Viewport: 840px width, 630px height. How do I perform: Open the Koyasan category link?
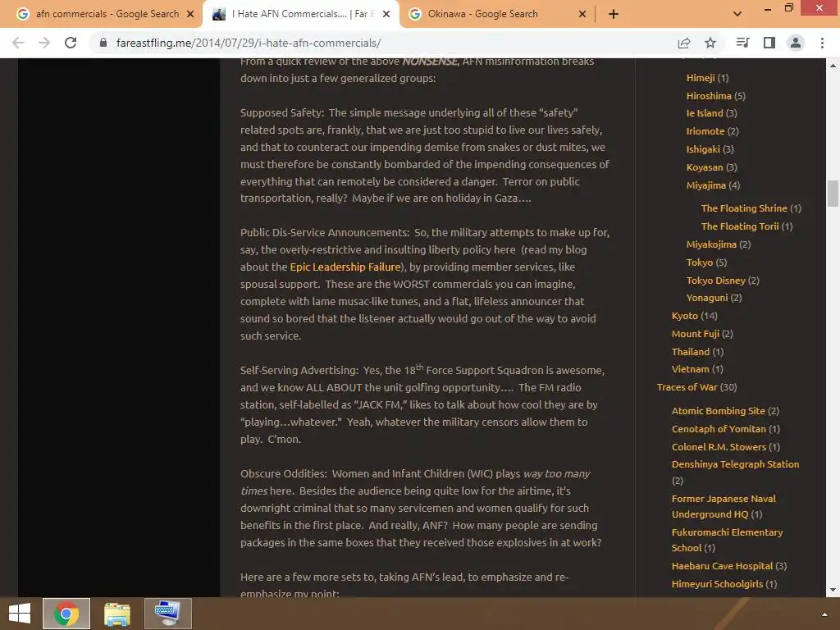705,167
